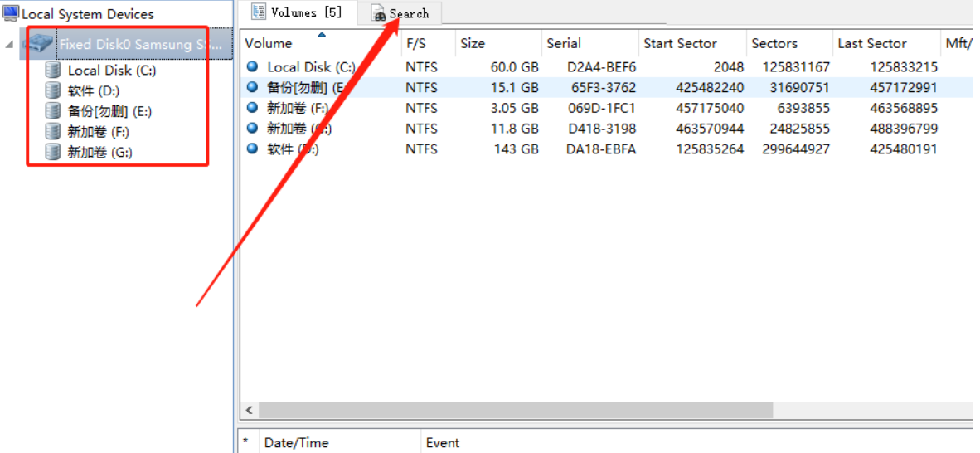Image resolution: width=980 pixels, height=453 pixels.
Task: Click serial 069D-1FC1 cell
Action: pyautogui.click(x=602, y=108)
